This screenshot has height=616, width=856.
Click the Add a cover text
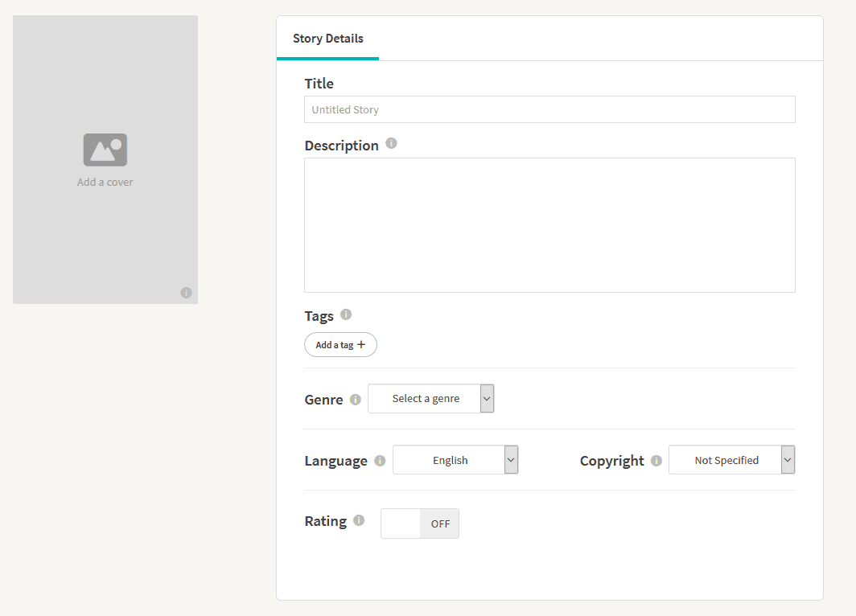click(105, 183)
